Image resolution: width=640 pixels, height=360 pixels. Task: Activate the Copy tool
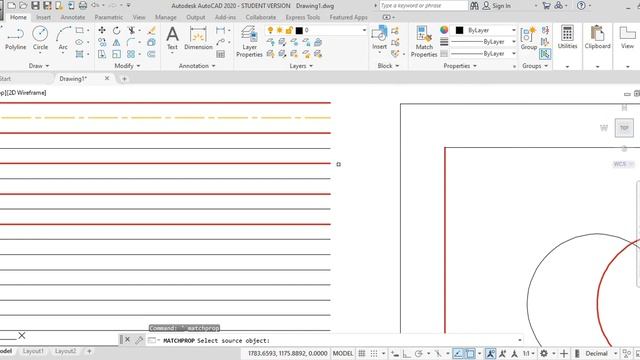click(x=102, y=42)
